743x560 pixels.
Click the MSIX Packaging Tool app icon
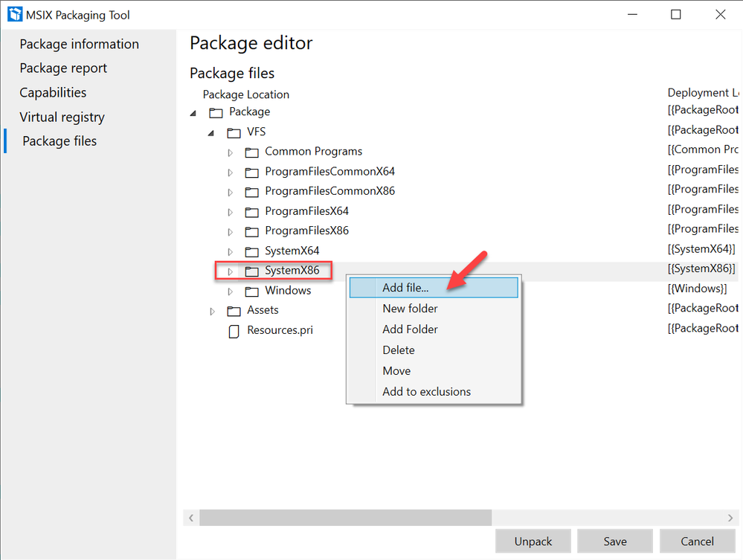point(15,15)
